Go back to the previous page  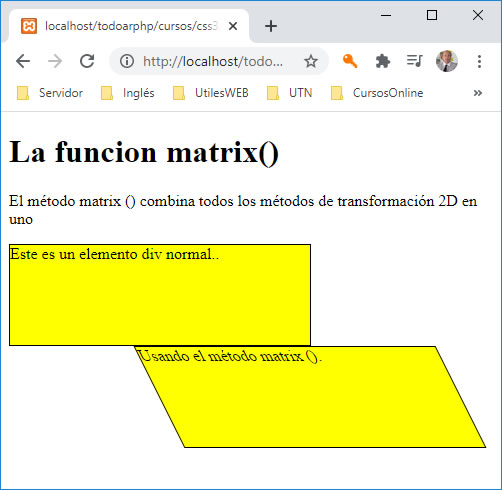[x=23, y=61]
